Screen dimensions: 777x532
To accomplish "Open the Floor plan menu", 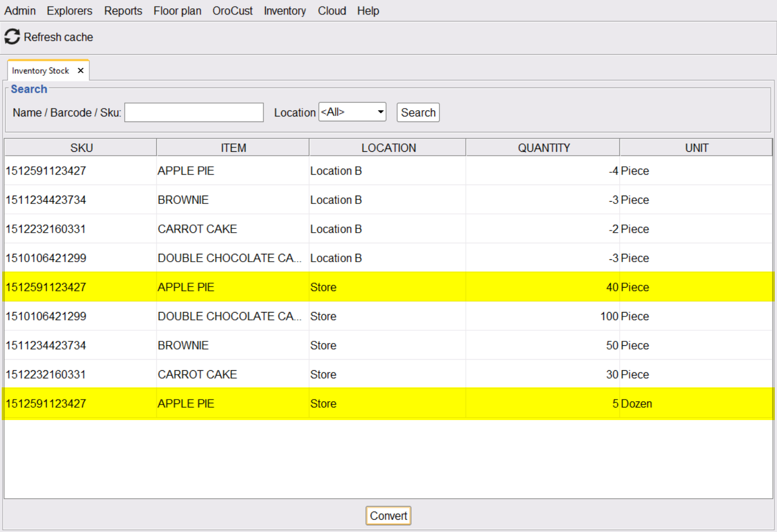I will point(177,11).
